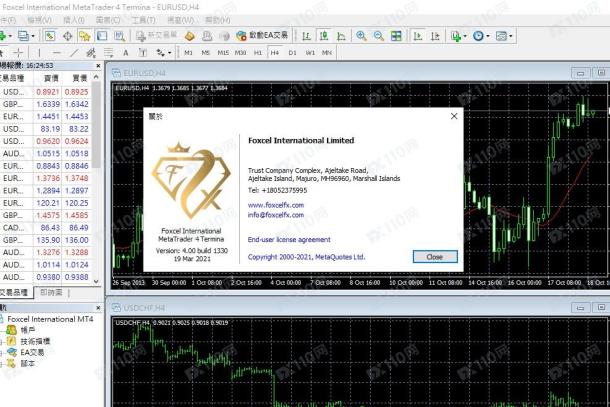Open the chart profiles icon

(23, 36)
